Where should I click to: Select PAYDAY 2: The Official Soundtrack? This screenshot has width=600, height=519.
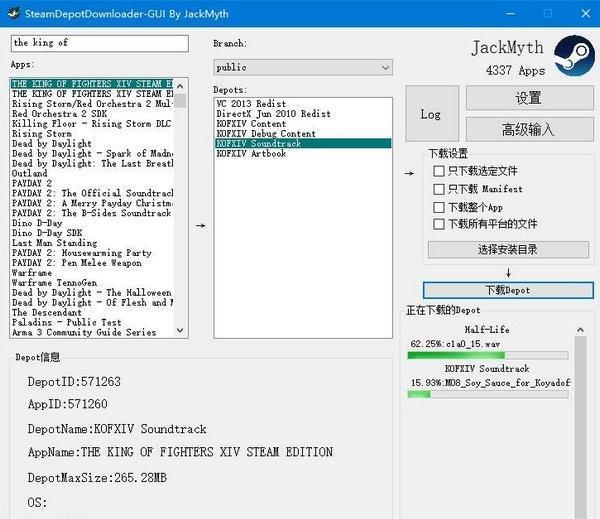click(92, 193)
